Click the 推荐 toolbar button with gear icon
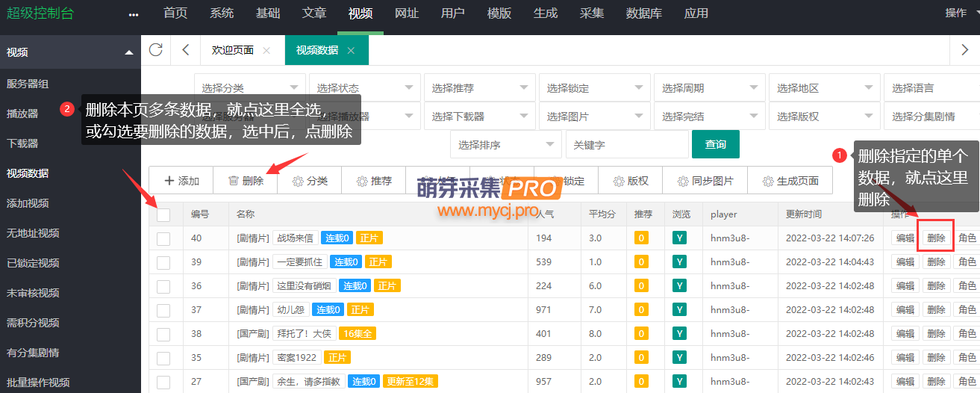Screen dimensions: 980x393 pyautogui.click(x=374, y=181)
